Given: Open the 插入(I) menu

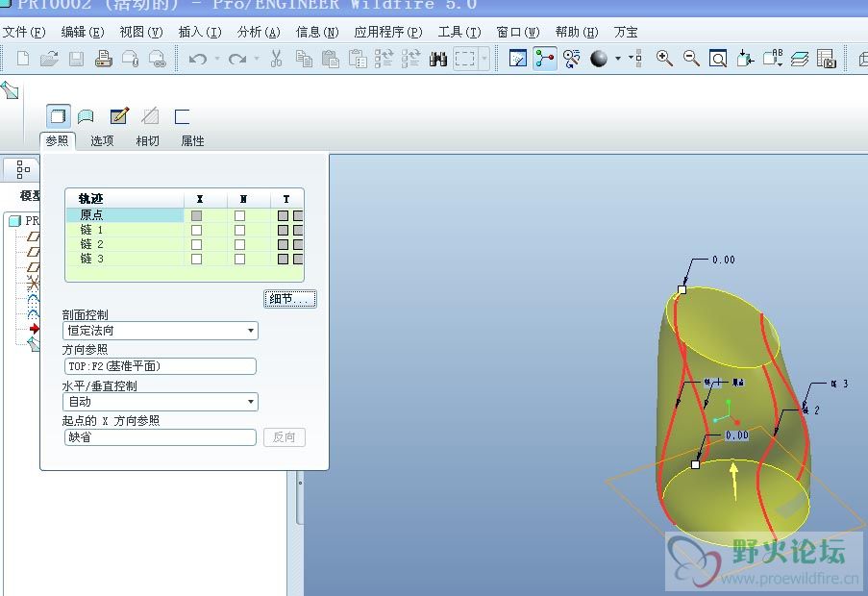Looking at the screenshot, I should pos(200,32).
